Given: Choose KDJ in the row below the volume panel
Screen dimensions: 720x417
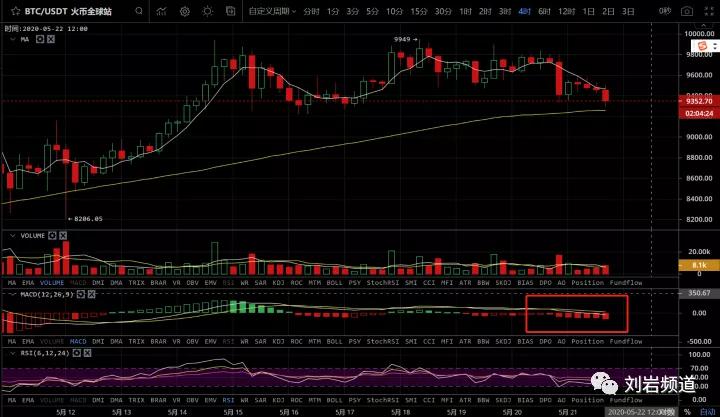Looking at the screenshot, I should (x=278, y=283).
